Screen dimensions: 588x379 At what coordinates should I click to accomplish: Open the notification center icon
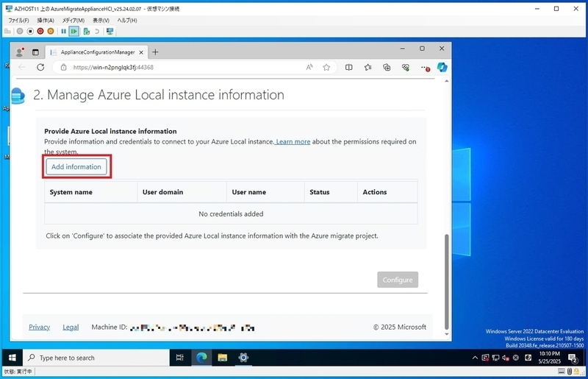pyautogui.click(x=573, y=358)
